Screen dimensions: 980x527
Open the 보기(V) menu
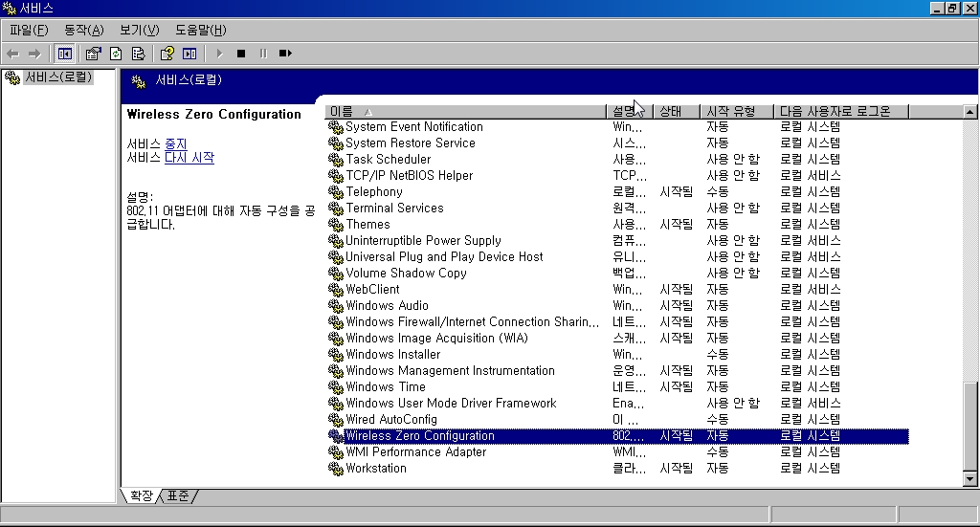pyautogui.click(x=140, y=30)
